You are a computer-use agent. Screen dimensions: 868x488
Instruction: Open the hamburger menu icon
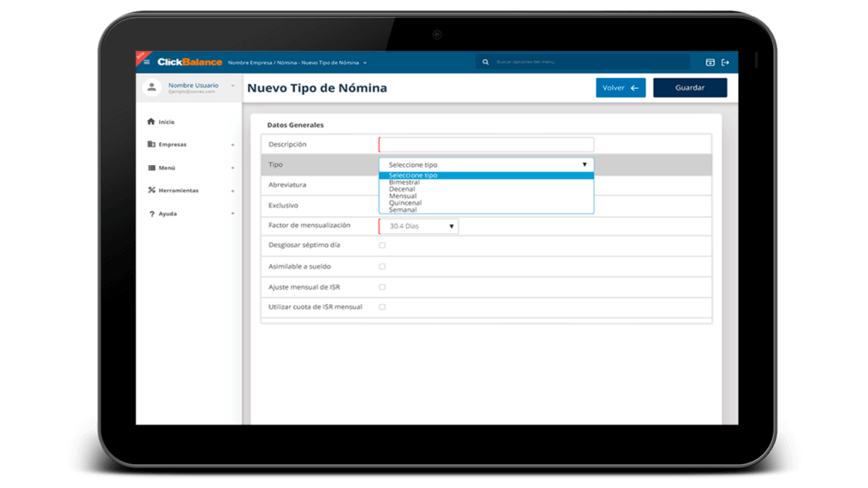tap(147, 62)
